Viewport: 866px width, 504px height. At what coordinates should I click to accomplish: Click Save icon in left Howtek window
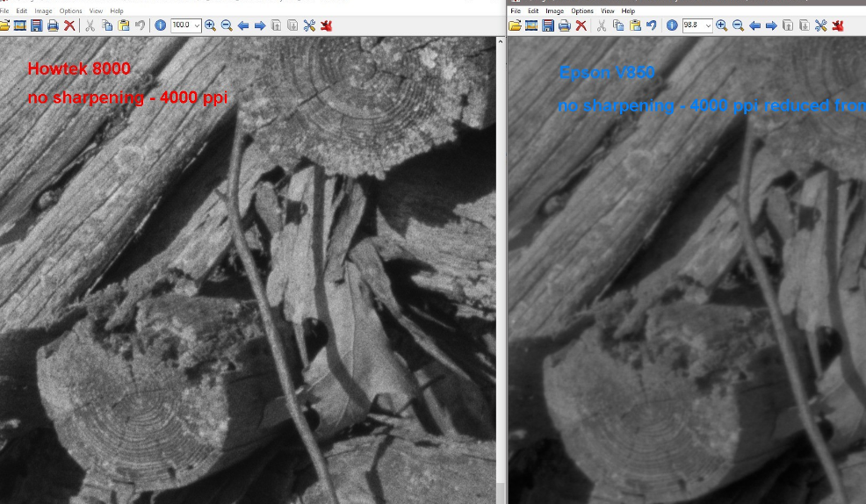(x=35, y=25)
